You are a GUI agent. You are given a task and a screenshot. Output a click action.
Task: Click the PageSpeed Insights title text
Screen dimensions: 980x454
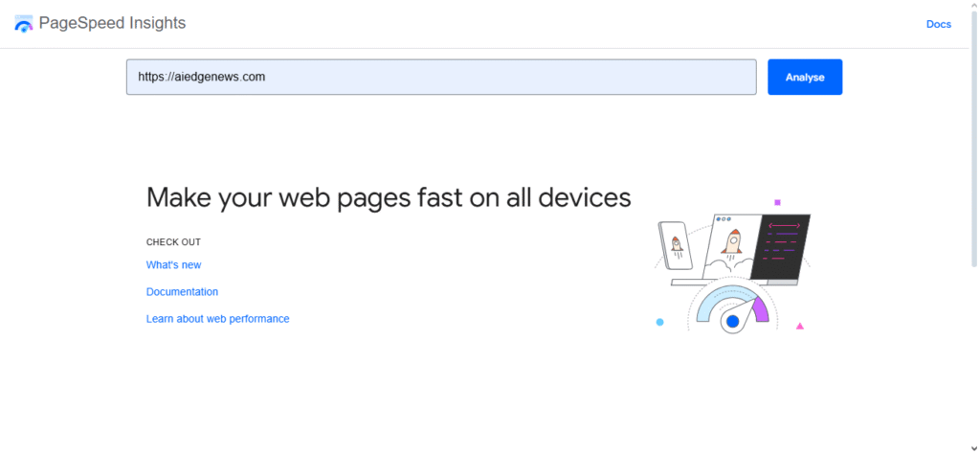(112, 23)
